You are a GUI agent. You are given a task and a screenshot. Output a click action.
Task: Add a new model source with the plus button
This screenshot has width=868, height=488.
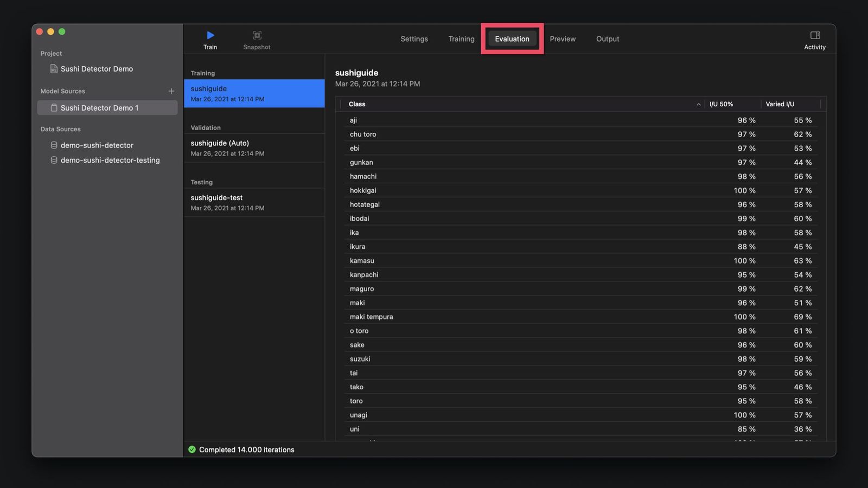171,91
